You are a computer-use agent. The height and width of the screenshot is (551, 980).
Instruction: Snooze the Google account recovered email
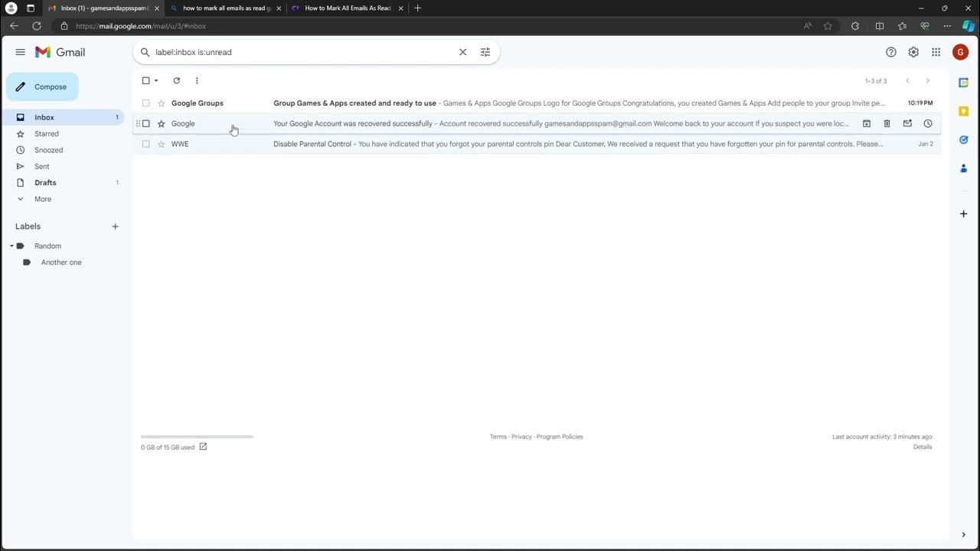pyautogui.click(x=928, y=123)
